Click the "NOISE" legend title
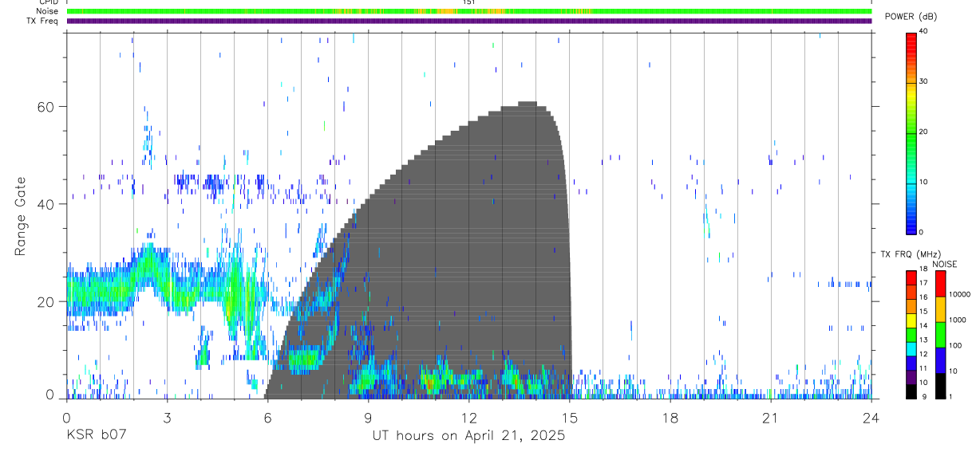The height and width of the screenshot is (452, 980). [944, 265]
